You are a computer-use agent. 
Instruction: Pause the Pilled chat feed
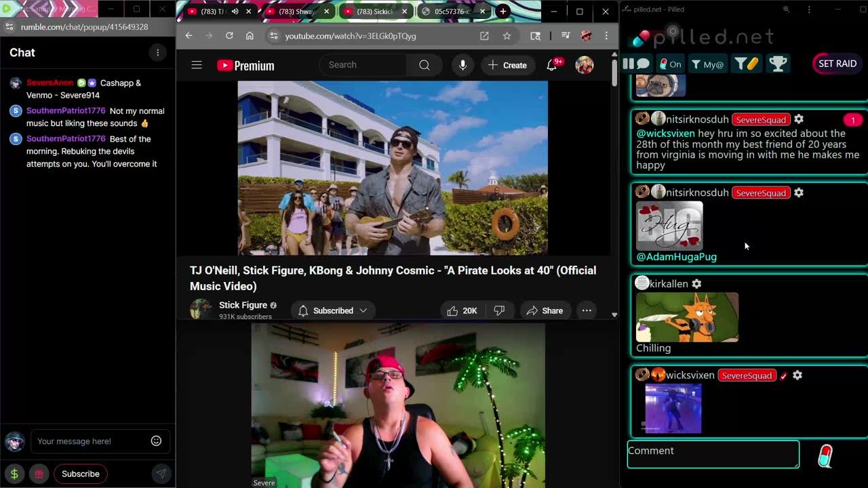coord(637,64)
